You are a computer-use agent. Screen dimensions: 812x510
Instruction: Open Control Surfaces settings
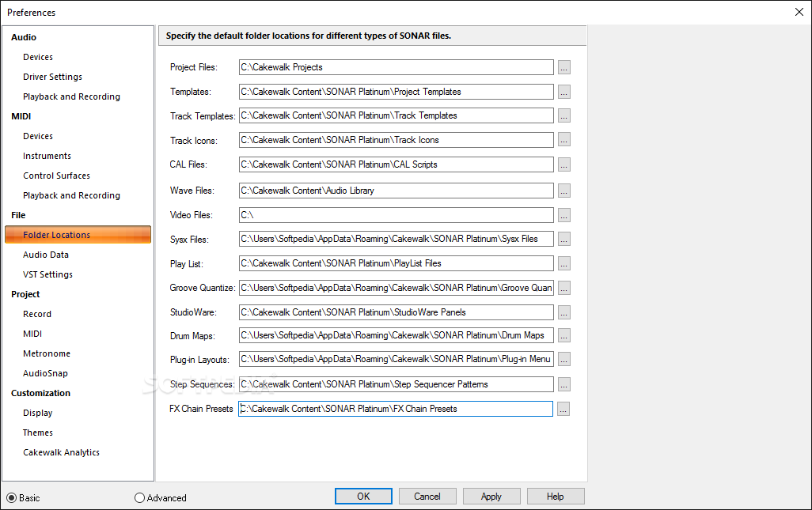click(56, 176)
